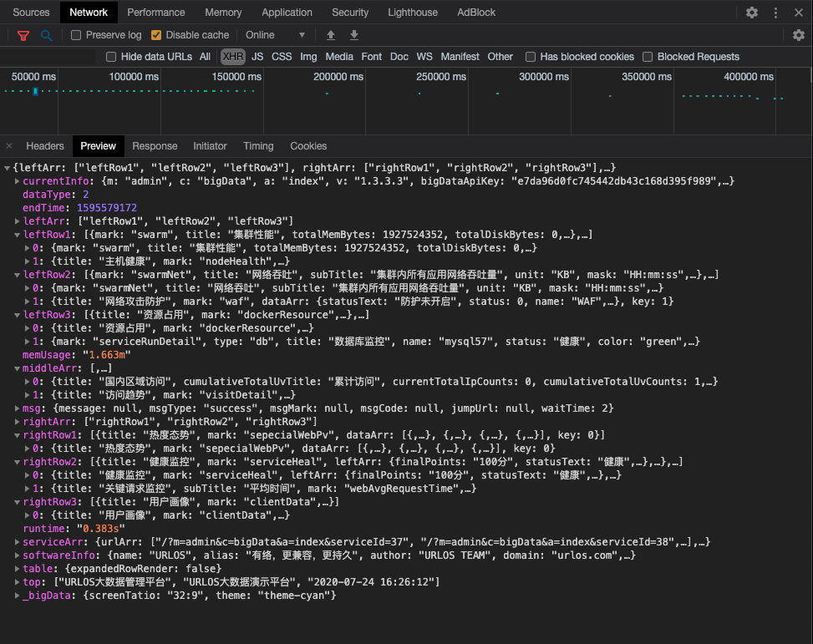Open network settings gear below tab bar
Image resolution: width=813 pixels, height=644 pixels.
pos(799,35)
